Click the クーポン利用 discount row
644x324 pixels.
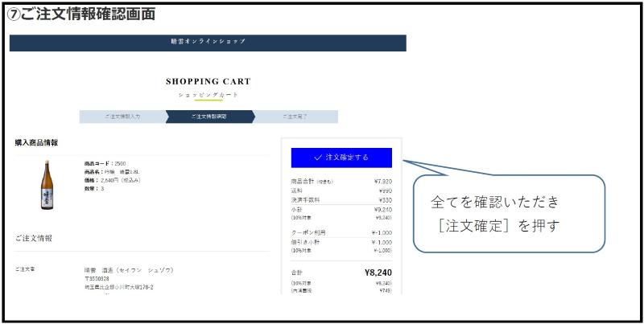(341, 232)
